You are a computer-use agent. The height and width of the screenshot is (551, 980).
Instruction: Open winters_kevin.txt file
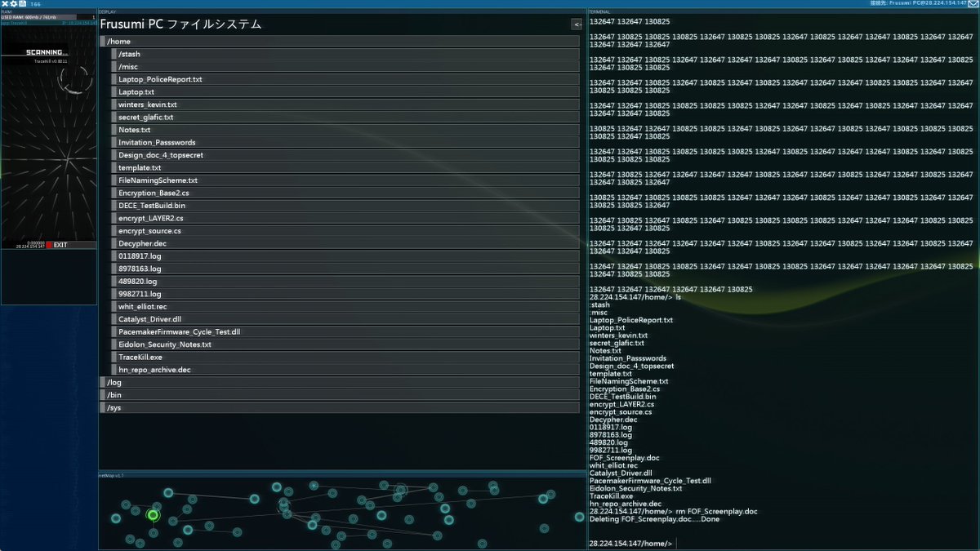coord(345,104)
